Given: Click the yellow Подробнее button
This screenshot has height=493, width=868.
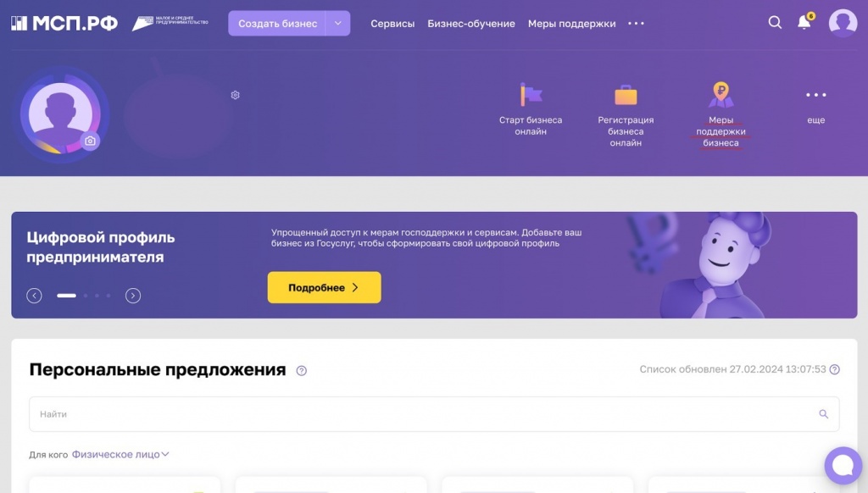Looking at the screenshot, I should point(325,287).
